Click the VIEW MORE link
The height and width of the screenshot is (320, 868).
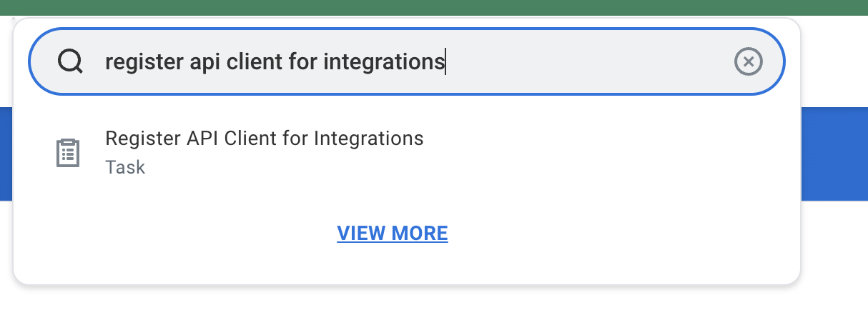coord(393,233)
